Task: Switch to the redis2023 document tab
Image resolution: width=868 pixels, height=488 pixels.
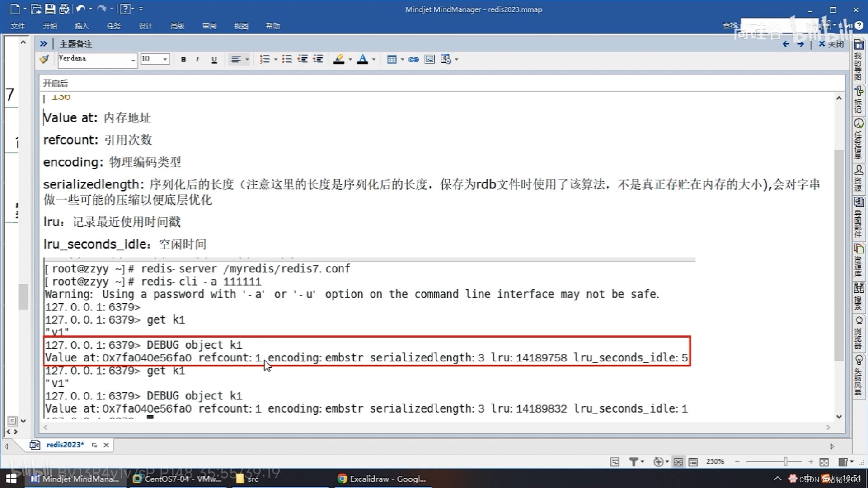Action: point(65,445)
